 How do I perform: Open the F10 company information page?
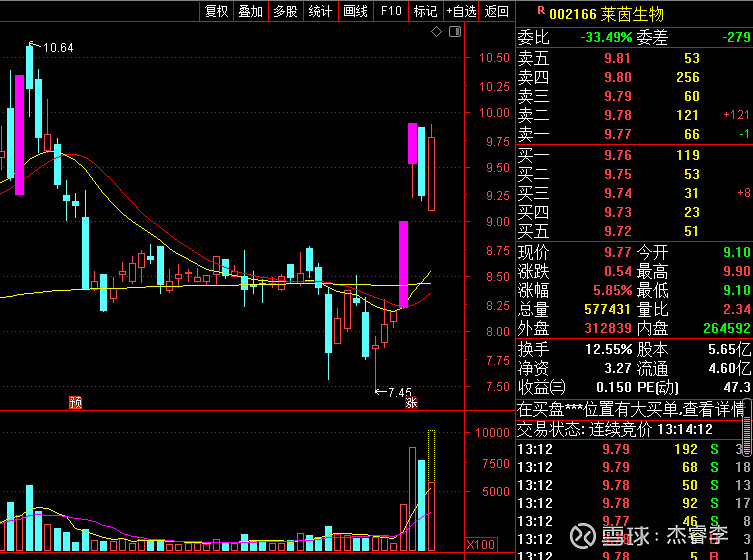coord(391,11)
